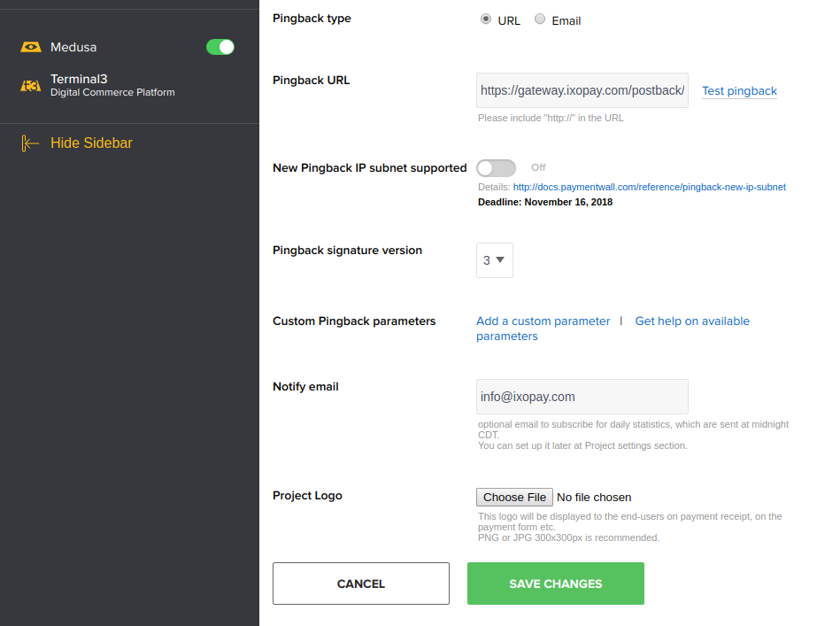
Task: Click into the Notify email field
Action: pos(582,397)
